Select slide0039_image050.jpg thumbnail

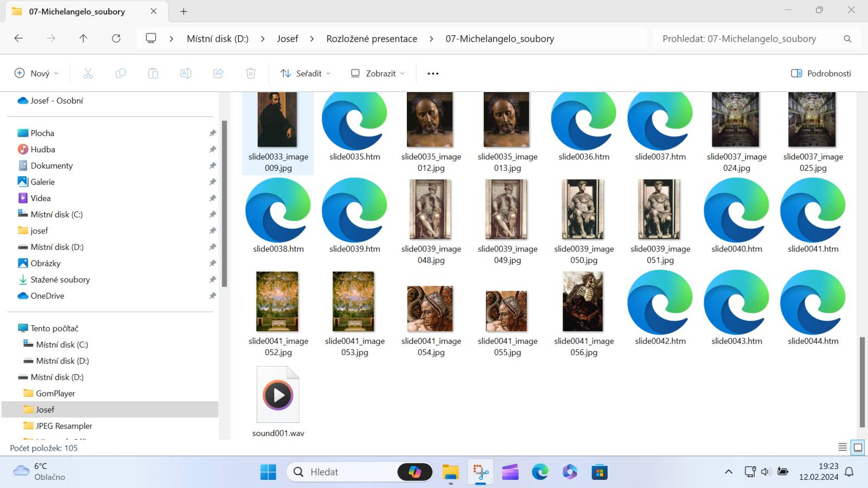click(x=584, y=221)
